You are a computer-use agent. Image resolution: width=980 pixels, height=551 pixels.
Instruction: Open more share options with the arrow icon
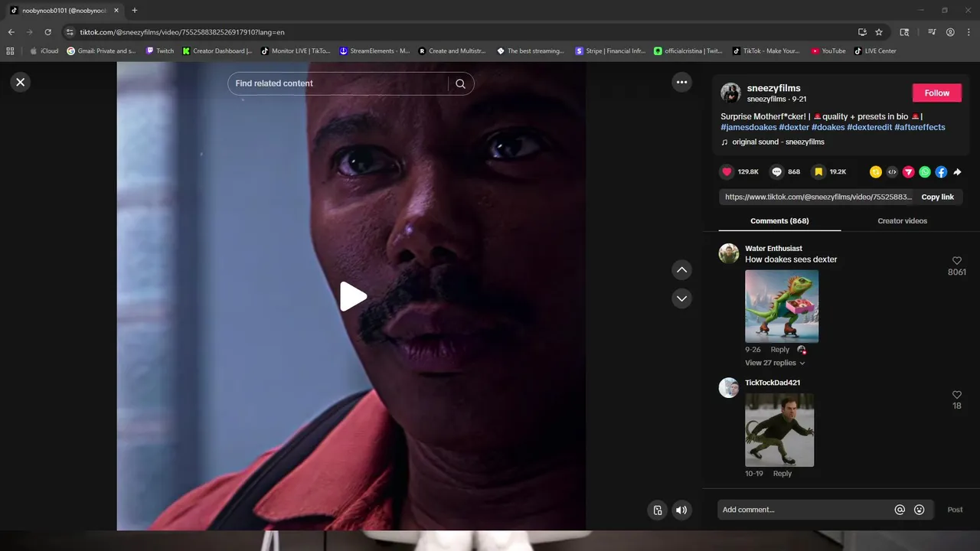point(957,172)
